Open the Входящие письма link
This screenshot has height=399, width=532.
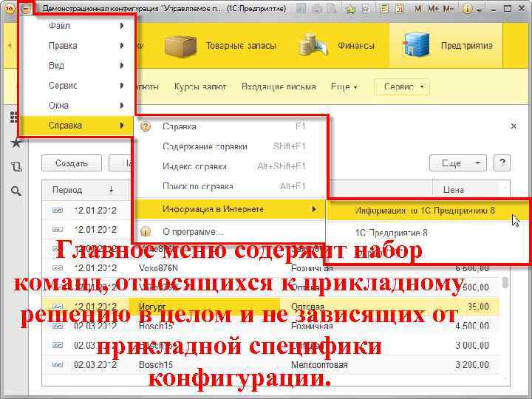[x=279, y=87]
